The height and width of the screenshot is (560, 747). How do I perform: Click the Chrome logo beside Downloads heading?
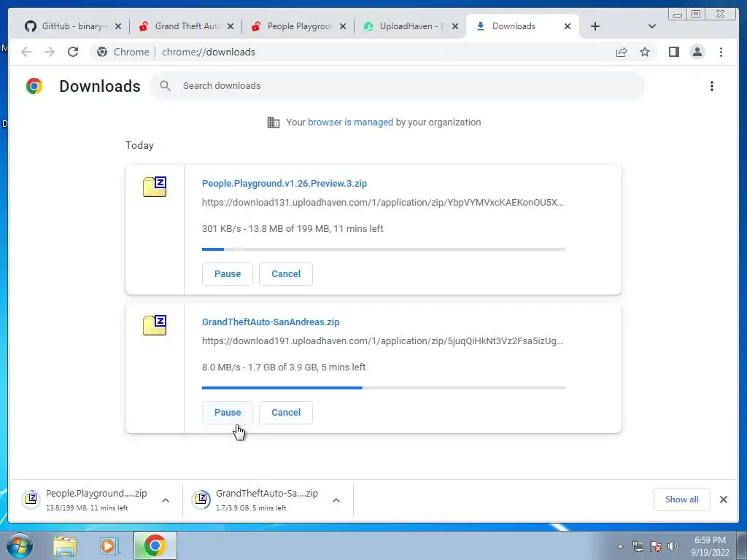pos(34,86)
